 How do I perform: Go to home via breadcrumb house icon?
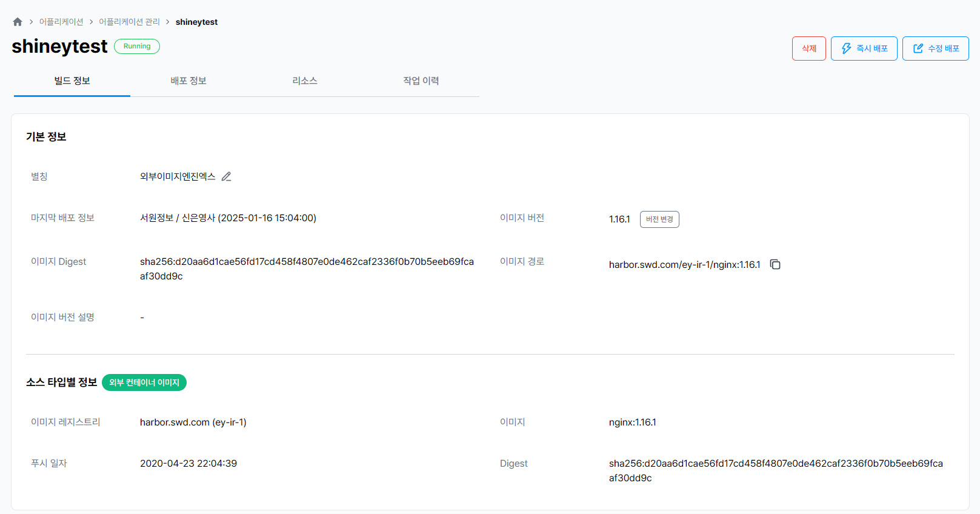tap(18, 22)
